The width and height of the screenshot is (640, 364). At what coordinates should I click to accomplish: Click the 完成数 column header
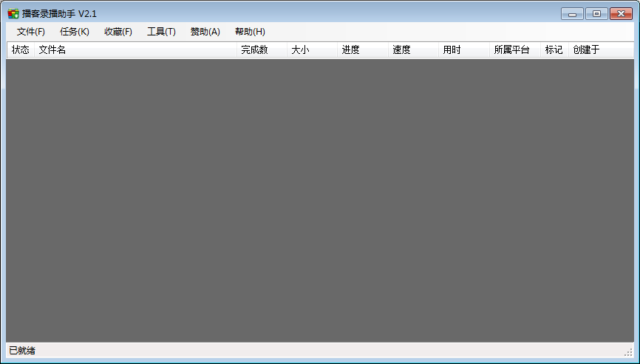coord(262,49)
